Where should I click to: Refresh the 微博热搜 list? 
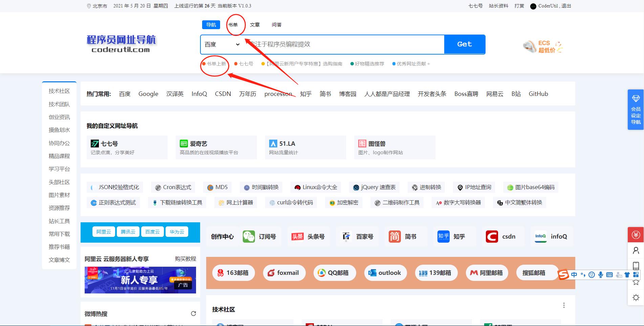pos(193,313)
